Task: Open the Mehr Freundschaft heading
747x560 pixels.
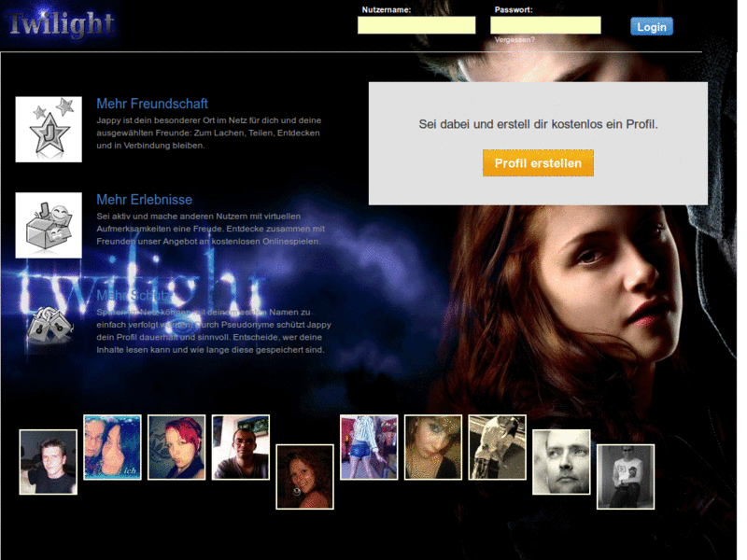Action: click(152, 104)
